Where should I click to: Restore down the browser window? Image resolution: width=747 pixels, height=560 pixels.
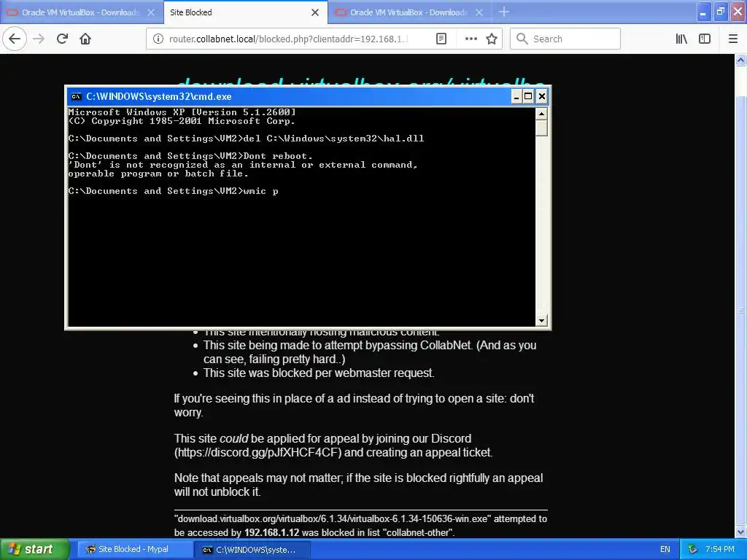721,12
